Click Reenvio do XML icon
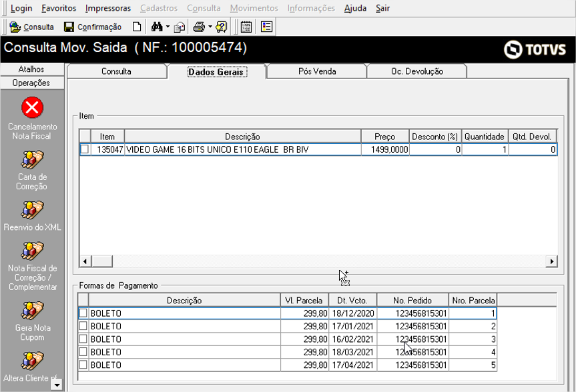576x392 pixels. pos(32,209)
